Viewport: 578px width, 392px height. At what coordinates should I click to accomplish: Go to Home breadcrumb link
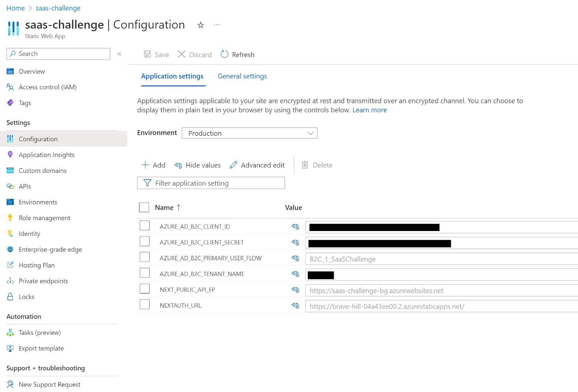(x=16, y=8)
